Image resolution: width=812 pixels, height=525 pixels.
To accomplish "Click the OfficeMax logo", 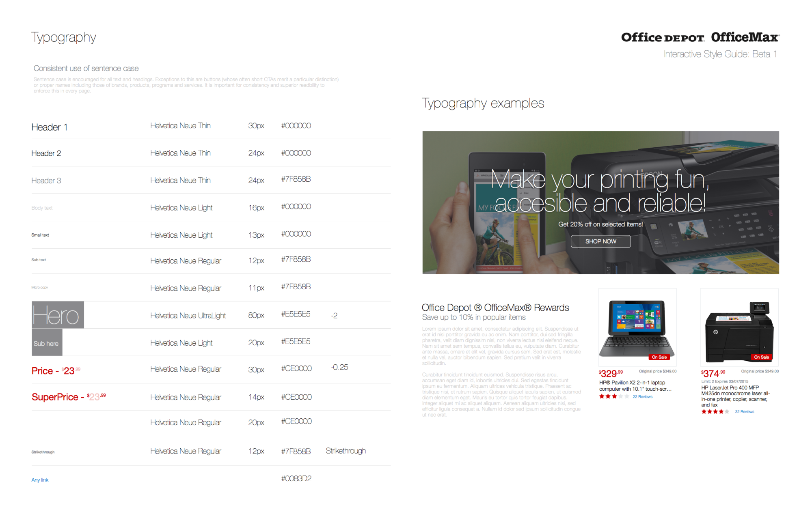I will (745, 37).
